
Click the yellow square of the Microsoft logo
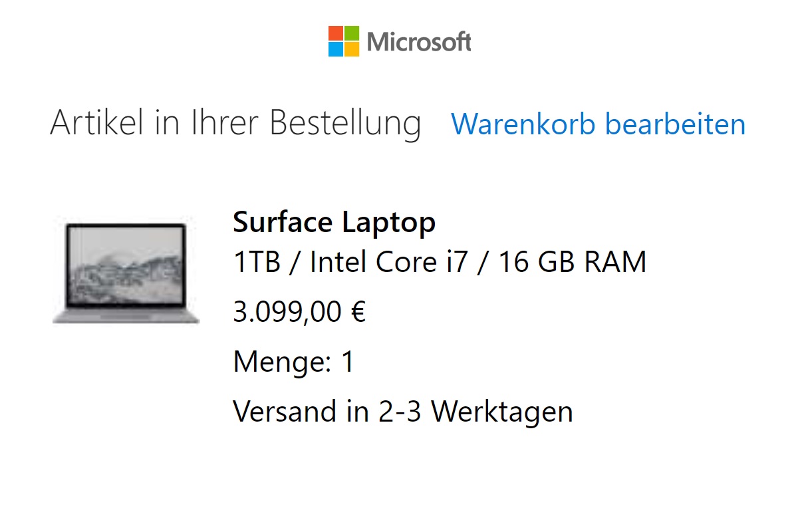pyautogui.click(x=352, y=49)
